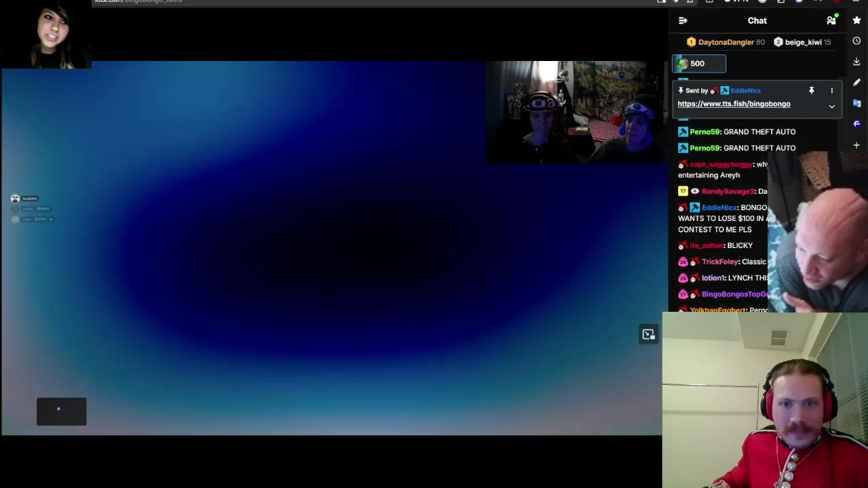Click the 17 badge next to RandySavage3
The image size is (868, 488).
pyautogui.click(x=683, y=191)
